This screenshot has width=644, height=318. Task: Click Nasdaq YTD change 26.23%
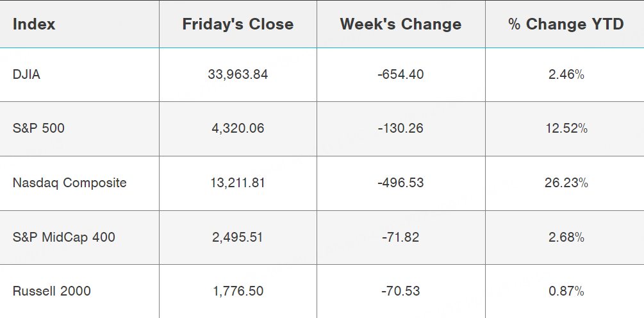566,183
